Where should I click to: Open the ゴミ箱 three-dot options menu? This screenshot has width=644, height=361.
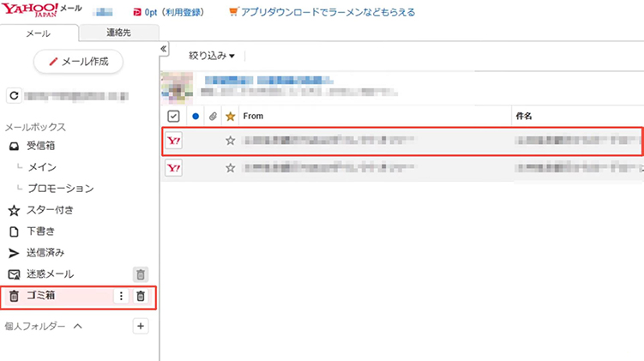pyautogui.click(x=121, y=296)
